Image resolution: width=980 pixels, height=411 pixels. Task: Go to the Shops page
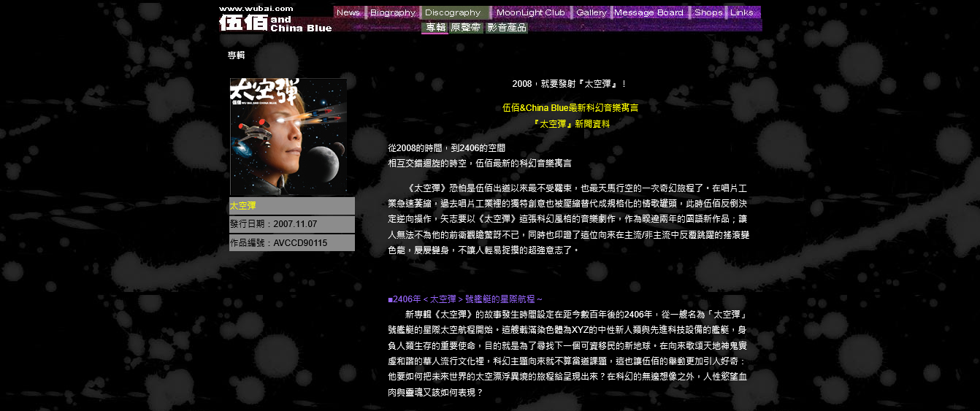point(708,12)
